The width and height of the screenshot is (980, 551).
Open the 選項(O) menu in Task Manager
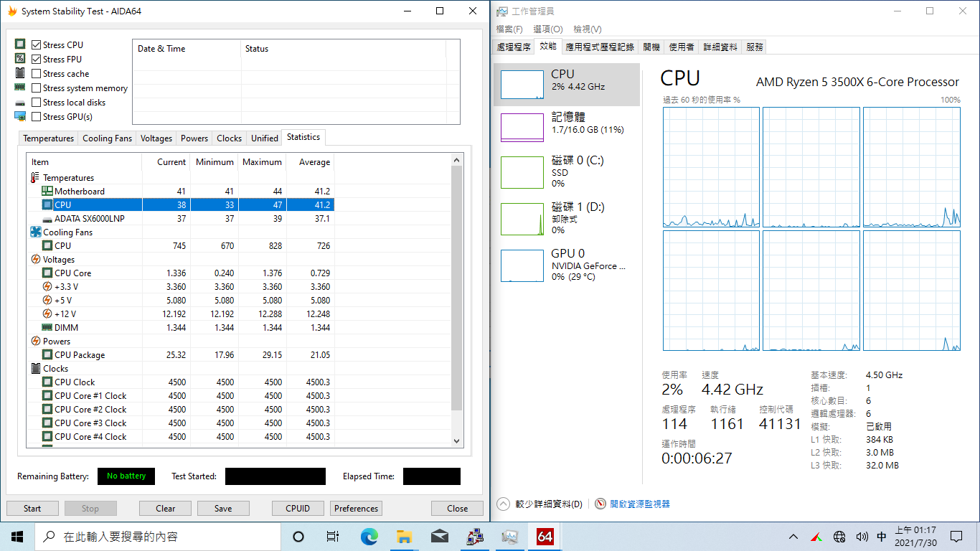(x=548, y=29)
